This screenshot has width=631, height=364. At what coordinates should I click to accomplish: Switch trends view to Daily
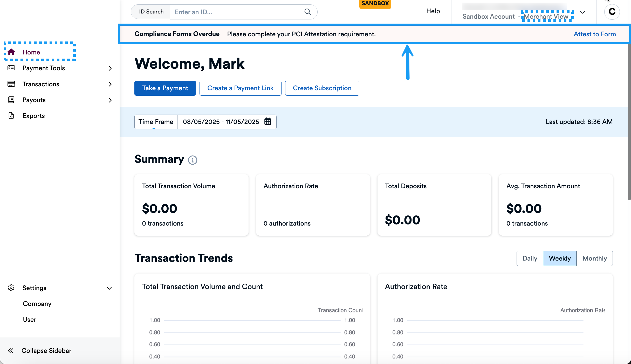[530, 258]
